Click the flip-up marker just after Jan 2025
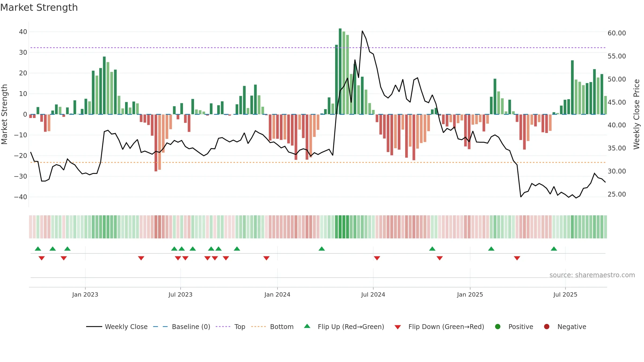 click(491, 249)
